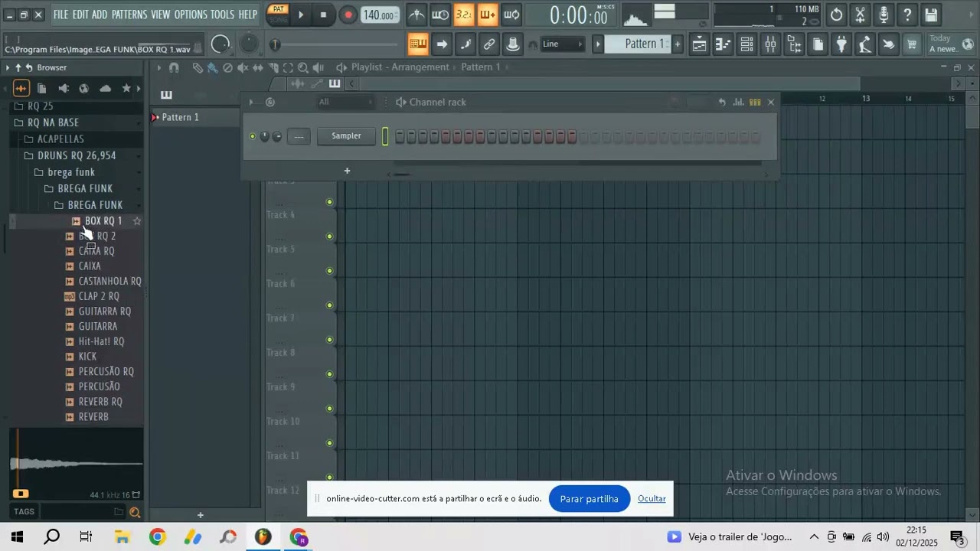Toggle the blend recording overdub icon

[488, 15]
